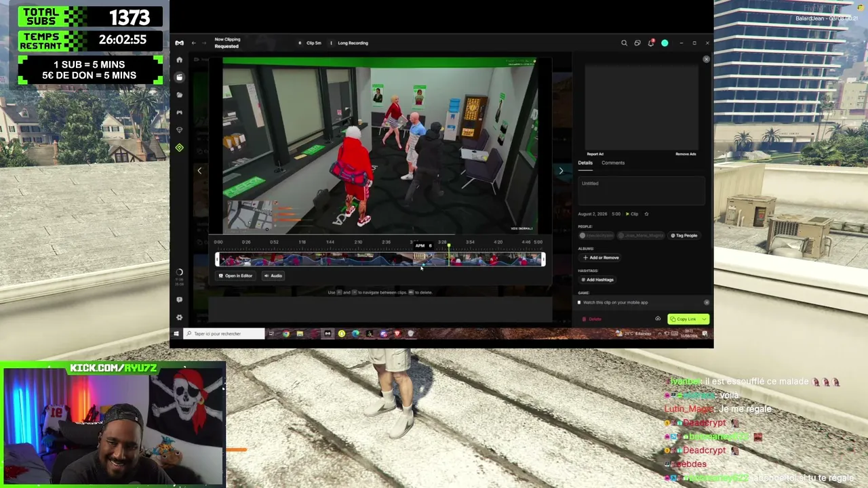The height and width of the screenshot is (488, 868).
Task: Expand the Copy Link dropdown arrow
Action: [704, 319]
